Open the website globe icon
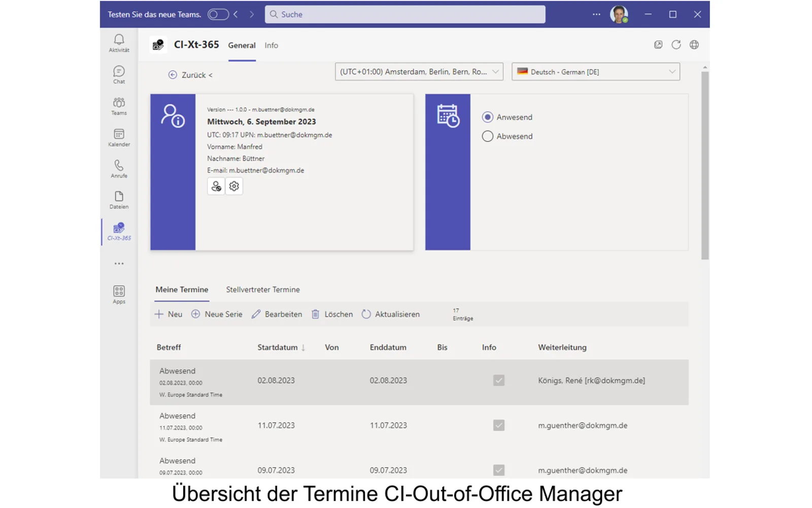Viewport: 812px width, 508px height. (x=694, y=45)
